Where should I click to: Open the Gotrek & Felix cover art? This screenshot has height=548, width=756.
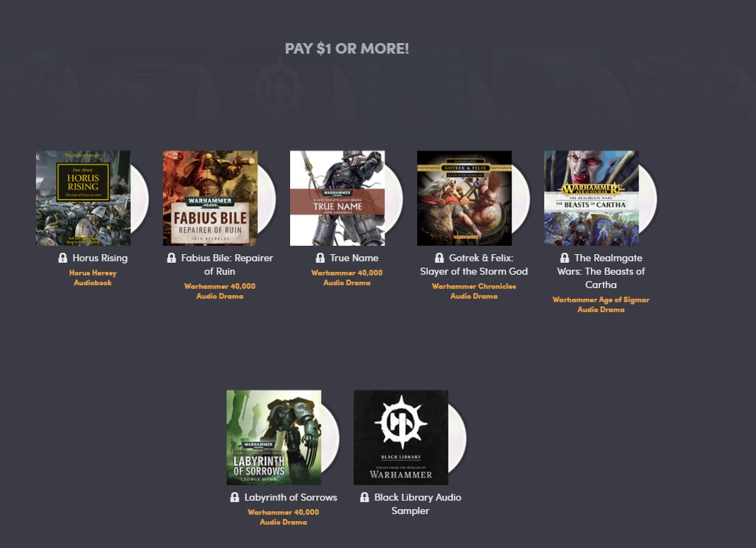[x=464, y=198]
